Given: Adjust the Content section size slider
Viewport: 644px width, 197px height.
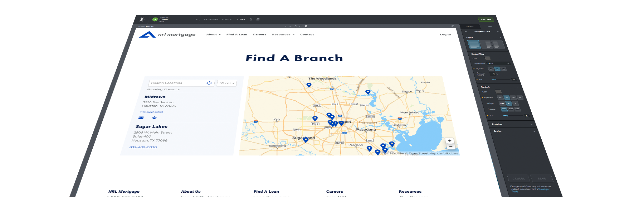Looking at the screenshot, I should coord(513,116).
